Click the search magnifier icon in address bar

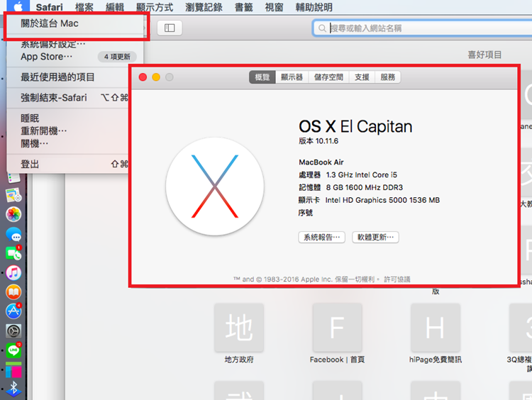click(x=322, y=28)
